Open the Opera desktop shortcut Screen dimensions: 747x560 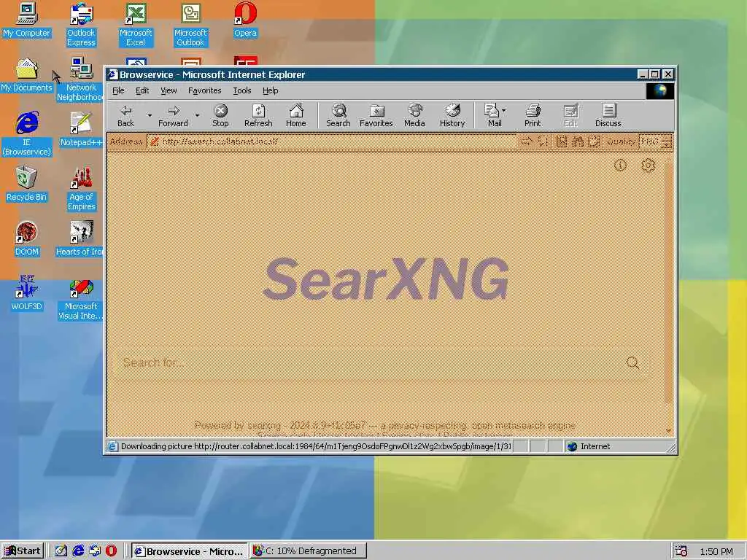point(245,20)
